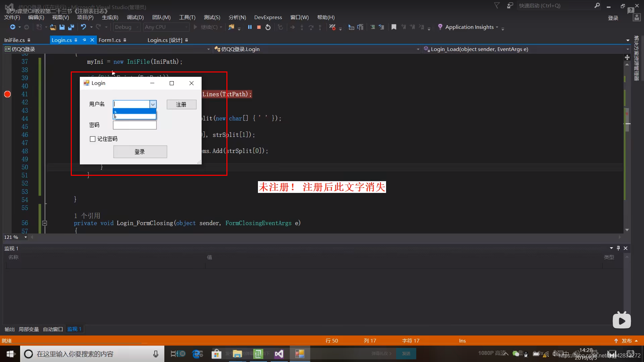This screenshot has height=362, width=644.
Task: Stop debugging with the red square icon
Action: point(259,27)
